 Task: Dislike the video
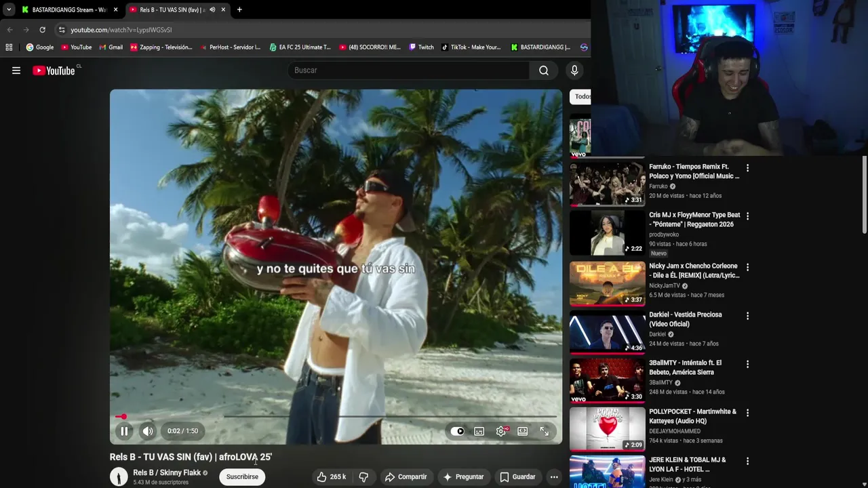pos(363,477)
